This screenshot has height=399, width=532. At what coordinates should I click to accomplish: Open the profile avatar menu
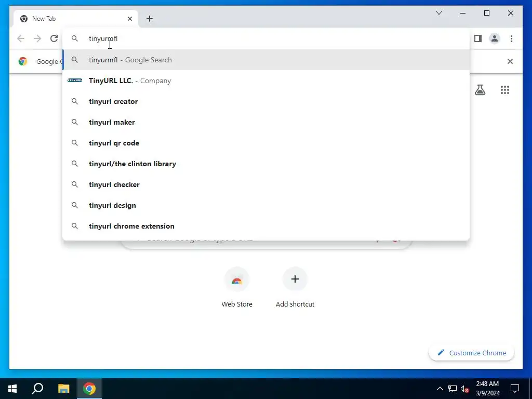[x=495, y=38]
